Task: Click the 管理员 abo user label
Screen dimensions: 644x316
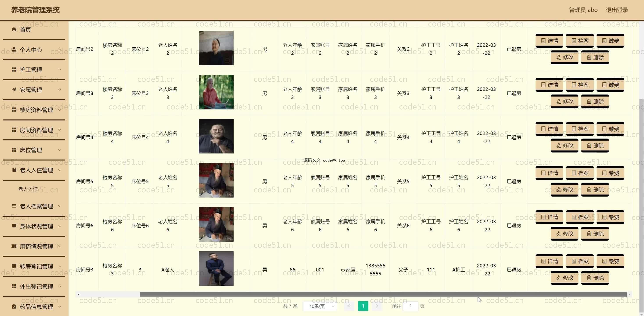Action: pos(583,10)
